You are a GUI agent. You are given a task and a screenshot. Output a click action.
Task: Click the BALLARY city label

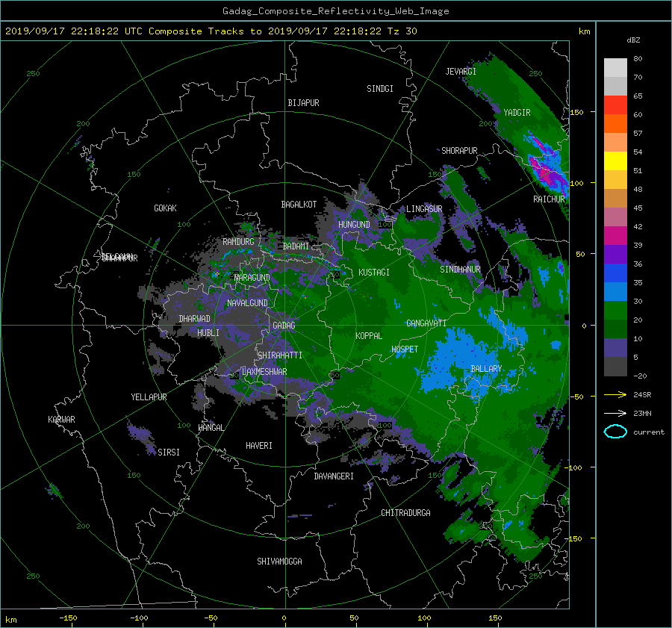486,369
